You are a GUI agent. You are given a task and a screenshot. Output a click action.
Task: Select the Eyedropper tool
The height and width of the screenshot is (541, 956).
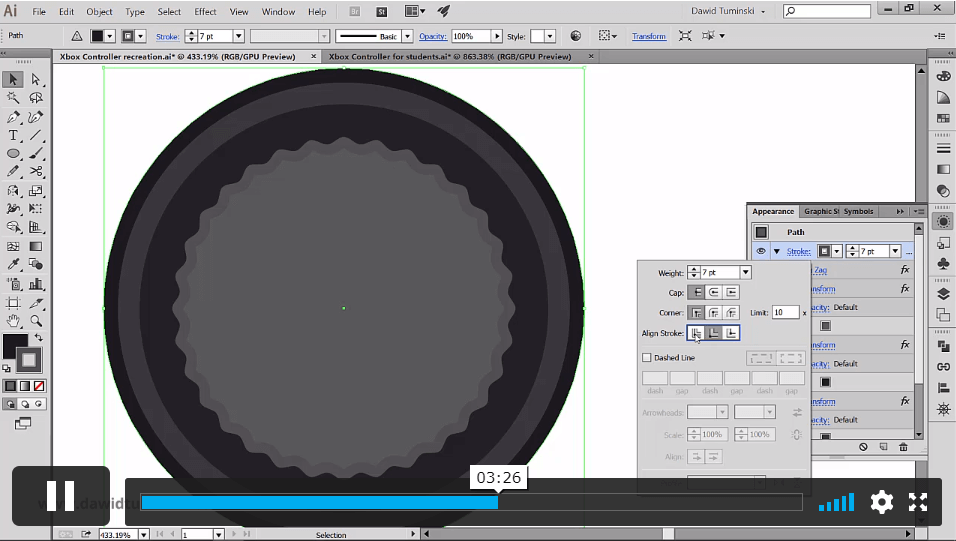click(x=13, y=264)
